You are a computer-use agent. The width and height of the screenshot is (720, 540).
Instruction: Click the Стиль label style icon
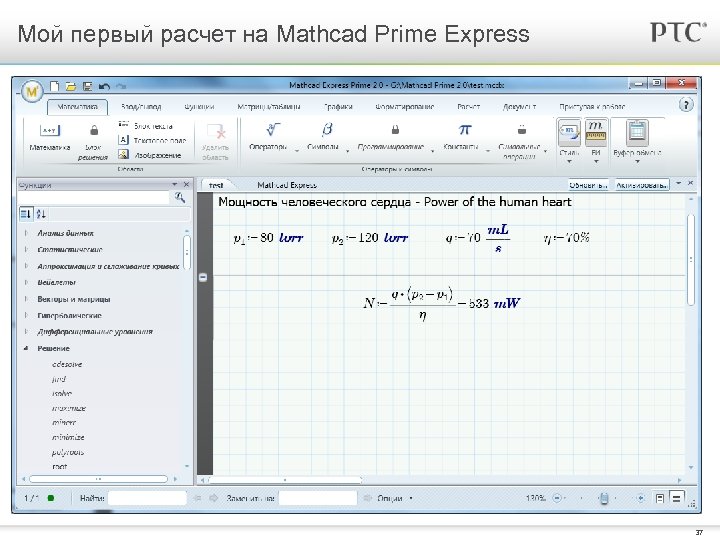pyautogui.click(x=569, y=132)
